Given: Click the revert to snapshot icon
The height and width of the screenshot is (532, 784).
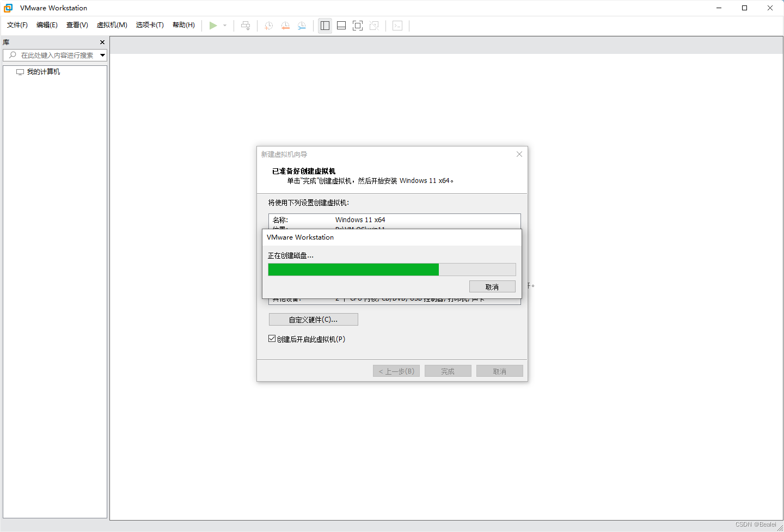Looking at the screenshot, I should coord(285,26).
